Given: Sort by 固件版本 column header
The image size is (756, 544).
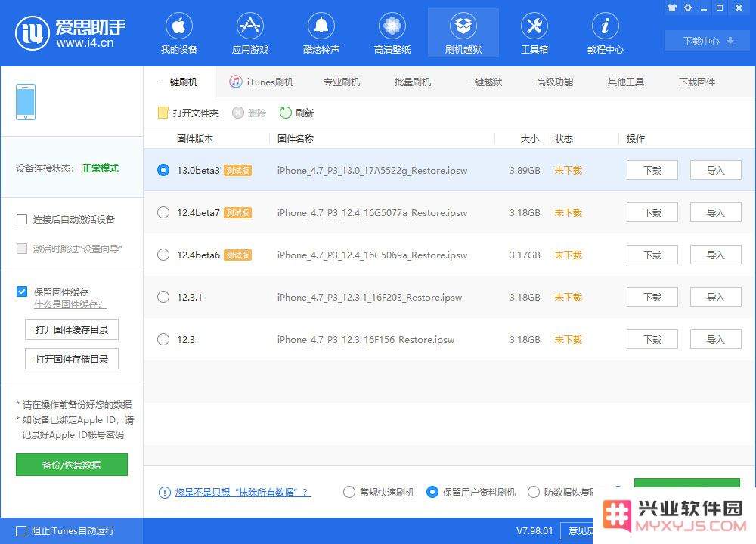Looking at the screenshot, I should click(x=195, y=139).
